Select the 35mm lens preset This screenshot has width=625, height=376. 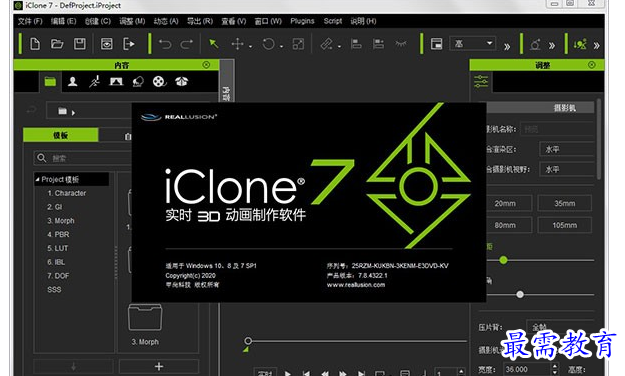[x=564, y=203]
